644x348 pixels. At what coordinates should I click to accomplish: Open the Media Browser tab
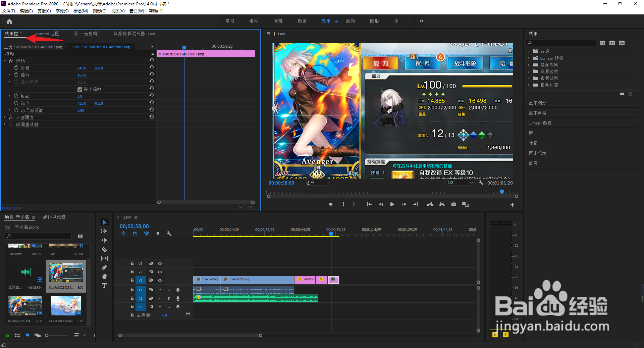point(54,217)
